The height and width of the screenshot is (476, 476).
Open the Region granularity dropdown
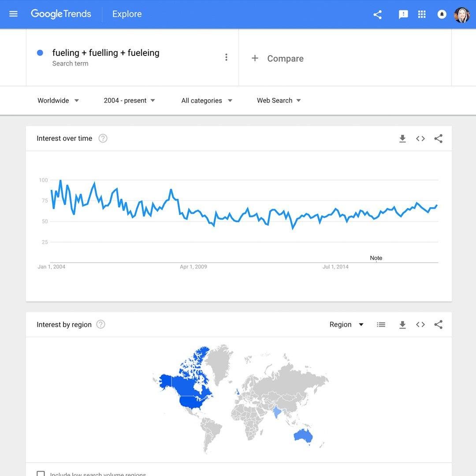pos(346,324)
